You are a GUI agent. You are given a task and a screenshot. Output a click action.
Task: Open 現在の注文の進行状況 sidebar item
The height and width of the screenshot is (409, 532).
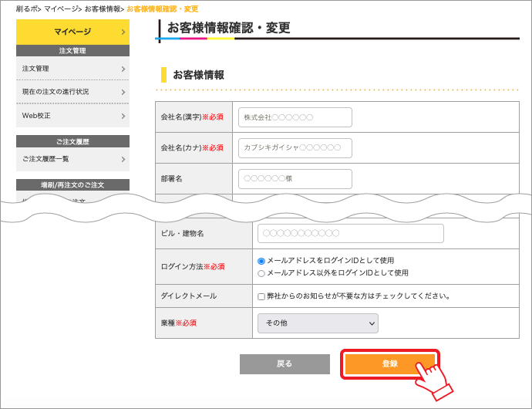coord(72,92)
